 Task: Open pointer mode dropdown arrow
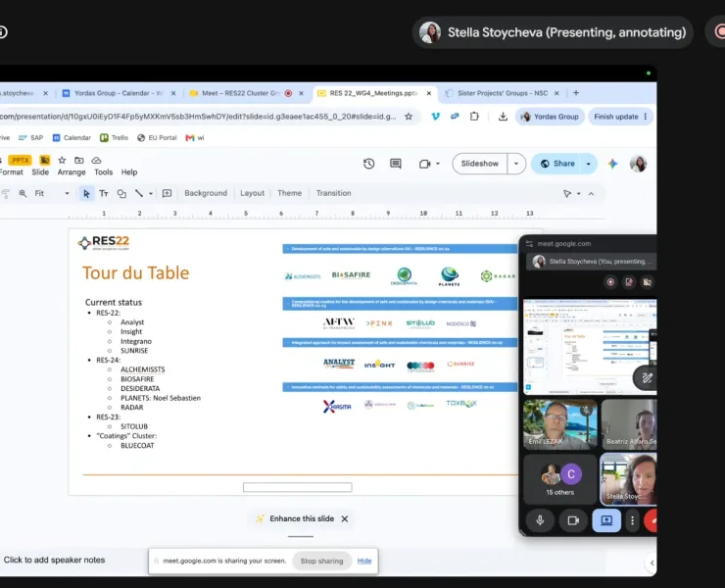click(578, 194)
